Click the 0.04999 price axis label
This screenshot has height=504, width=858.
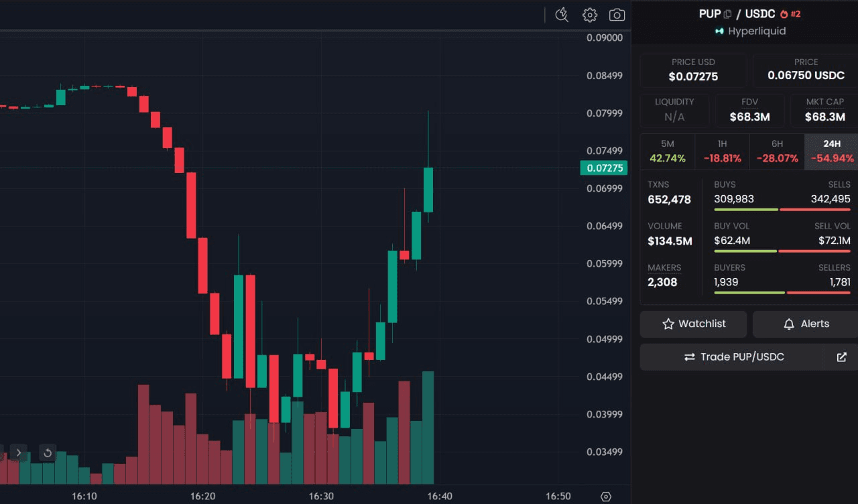(x=605, y=340)
